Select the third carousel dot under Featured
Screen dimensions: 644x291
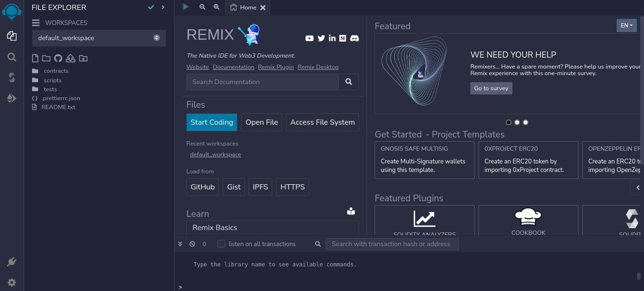[526, 122]
